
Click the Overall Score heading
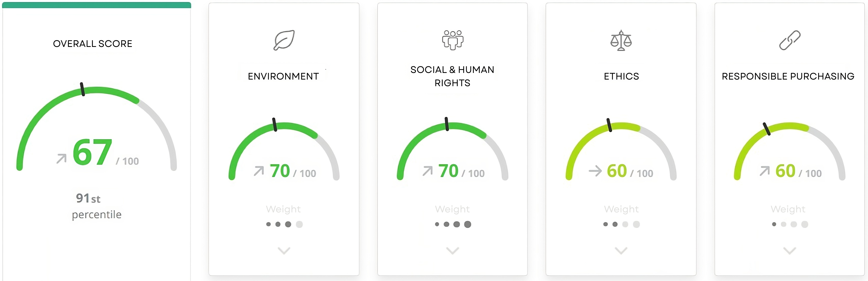point(93,44)
